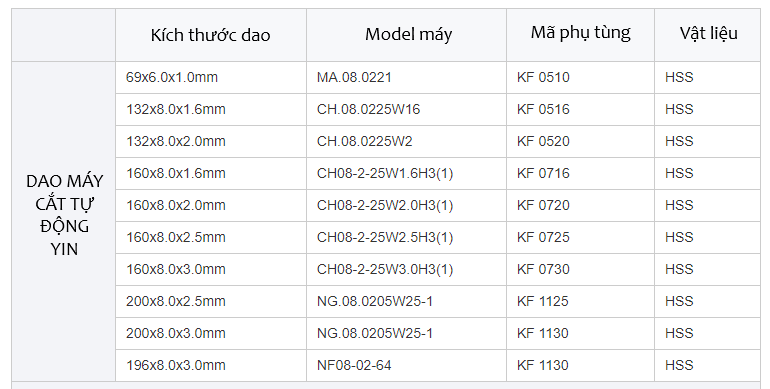Viewport: 770px width, 389px height.
Task: Select model NF08-02-64
Action: (407, 365)
